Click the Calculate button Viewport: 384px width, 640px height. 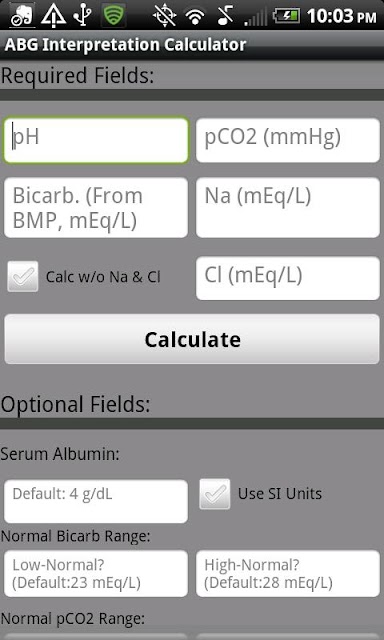click(192, 339)
